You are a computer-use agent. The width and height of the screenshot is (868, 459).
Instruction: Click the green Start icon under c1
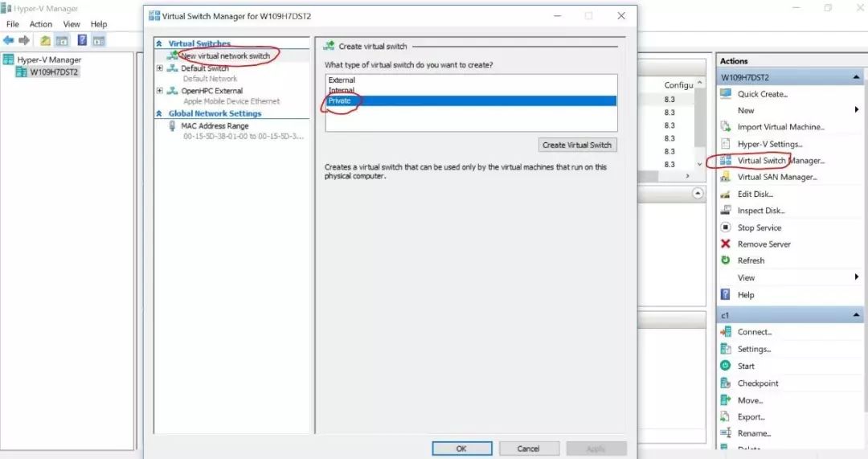point(725,366)
